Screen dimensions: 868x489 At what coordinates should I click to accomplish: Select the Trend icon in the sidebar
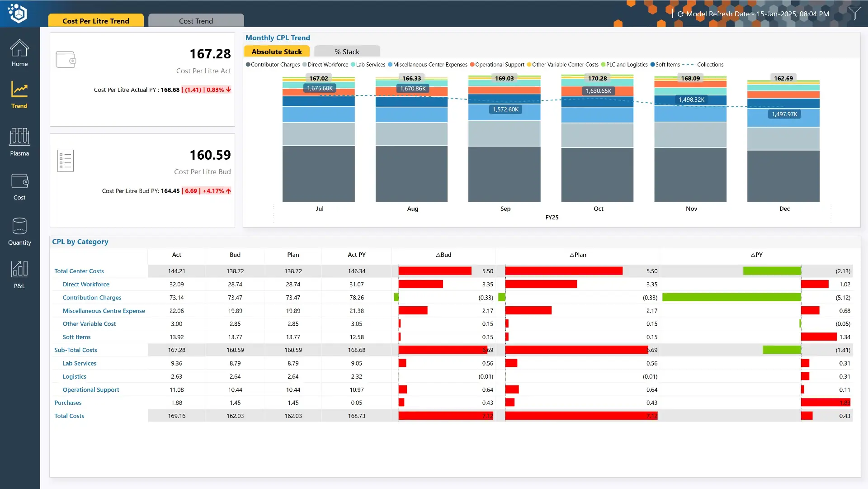[19, 94]
